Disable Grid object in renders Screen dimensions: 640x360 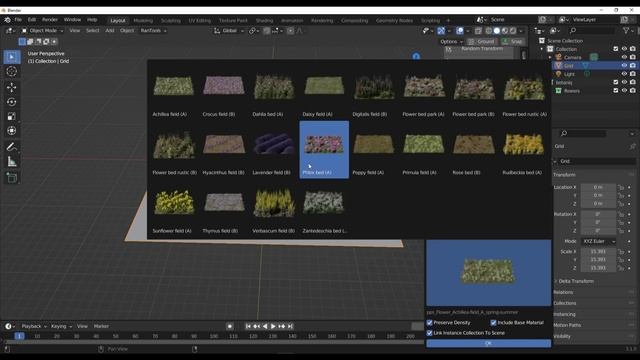click(x=632, y=65)
